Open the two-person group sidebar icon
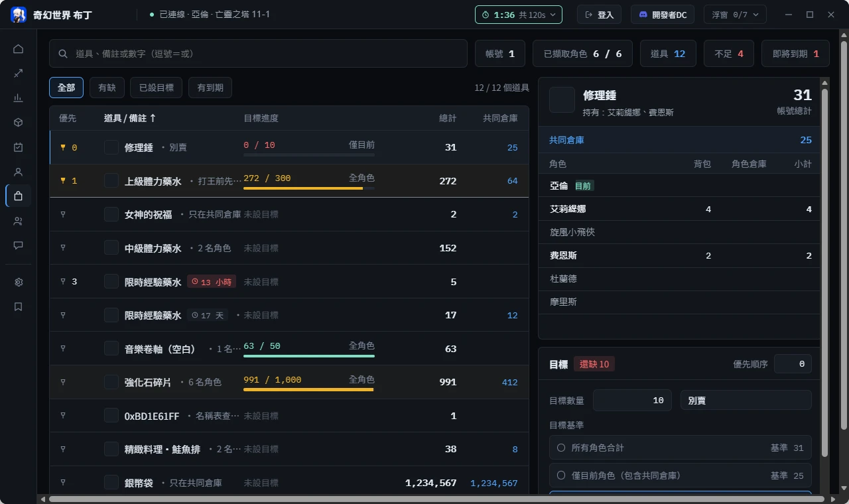The image size is (849, 504). (18, 221)
